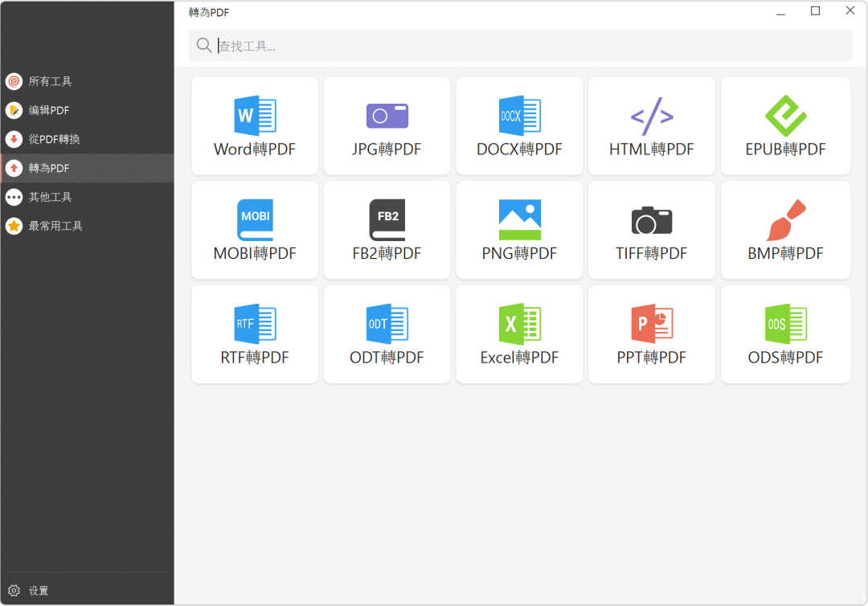Select the RTF轉PDF document icon
868x606 pixels.
pos(255,324)
